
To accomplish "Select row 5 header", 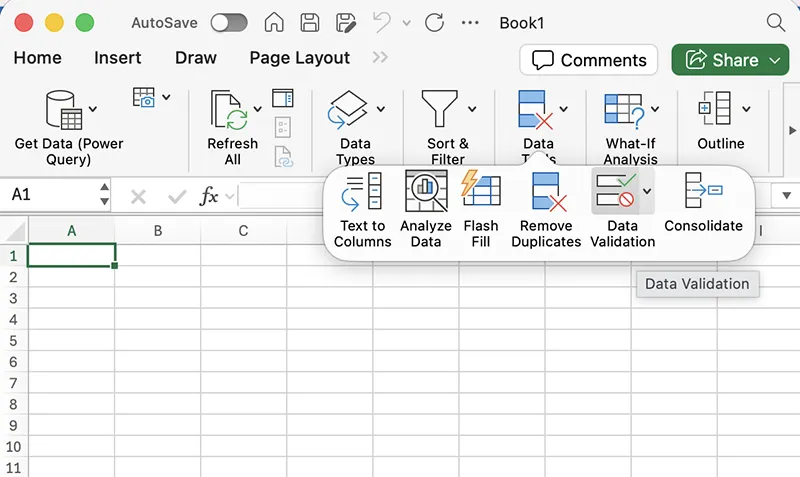I will click(x=14, y=340).
